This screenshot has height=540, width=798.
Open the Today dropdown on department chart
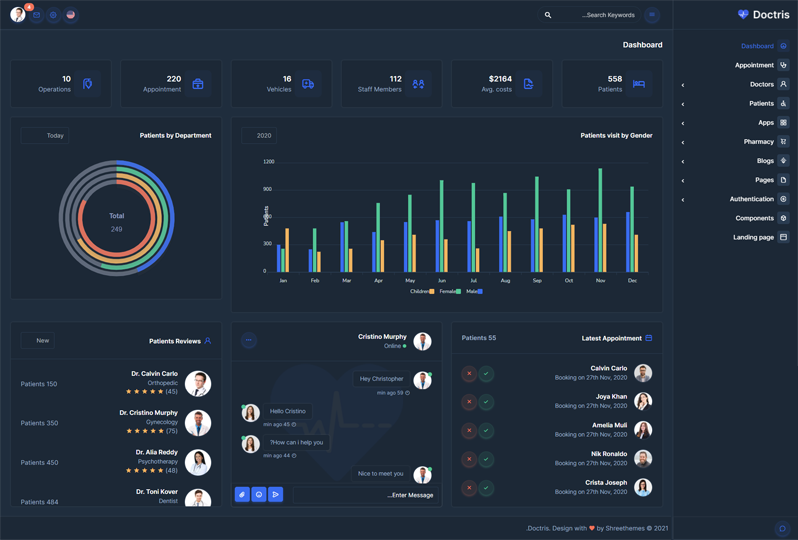45,135
